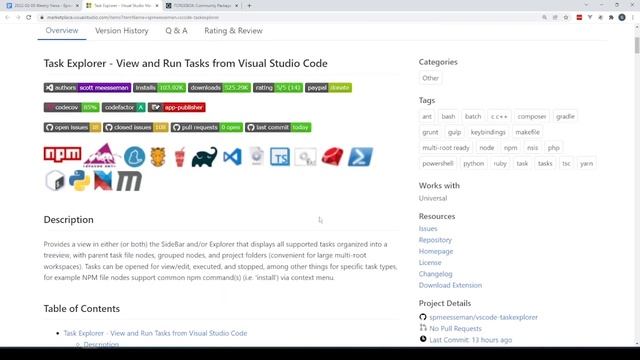Click the Visual Studio Code logo

232,157
